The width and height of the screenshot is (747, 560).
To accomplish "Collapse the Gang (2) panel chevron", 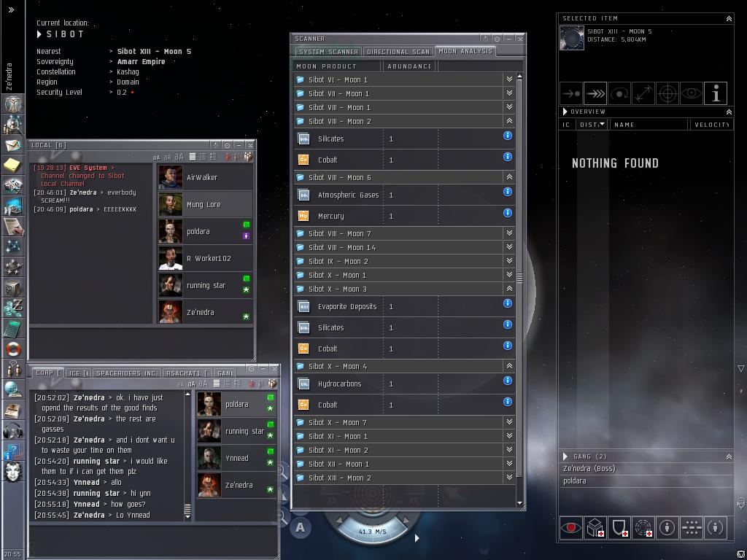I will 729,456.
